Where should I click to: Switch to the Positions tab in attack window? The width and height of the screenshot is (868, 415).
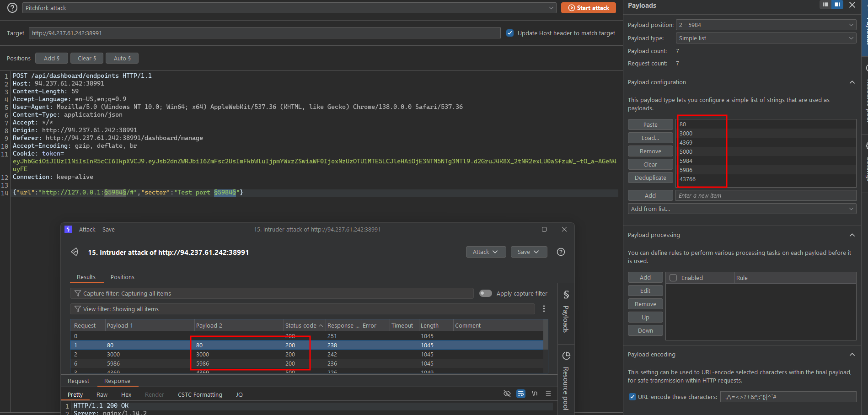(x=123, y=277)
